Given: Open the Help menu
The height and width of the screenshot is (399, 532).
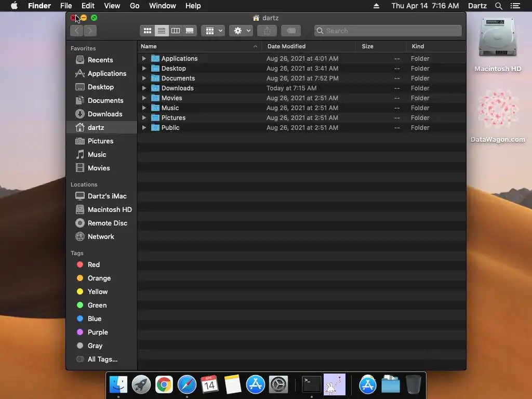Looking at the screenshot, I should [193, 6].
